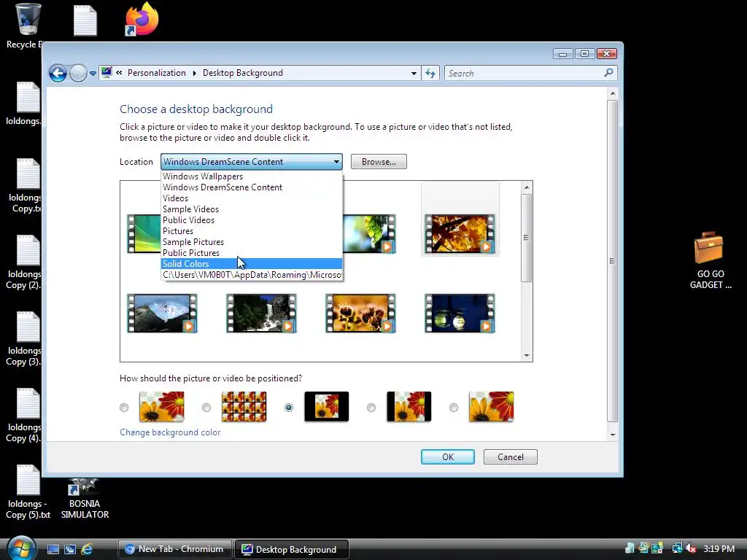Image resolution: width=747 pixels, height=560 pixels.
Task: Click the greyed Forward navigation arrow
Action: point(78,74)
